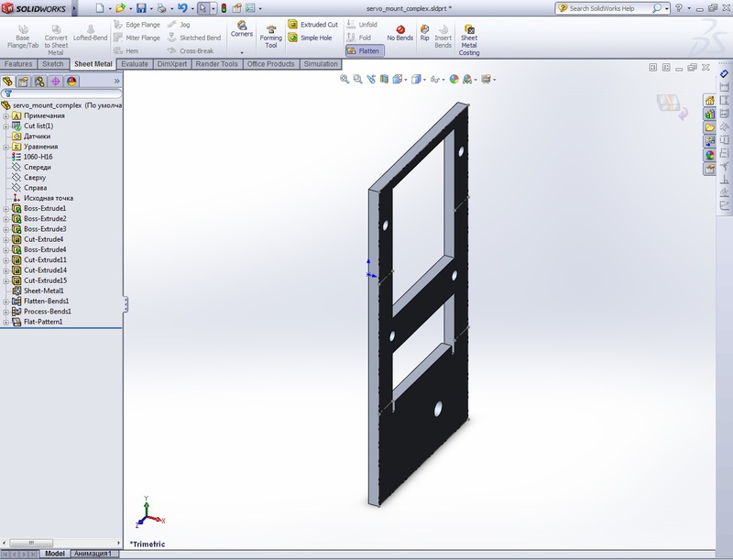This screenshot has width=733, height=560.
Task: Click the Hem tool
Action: [126, 50]
